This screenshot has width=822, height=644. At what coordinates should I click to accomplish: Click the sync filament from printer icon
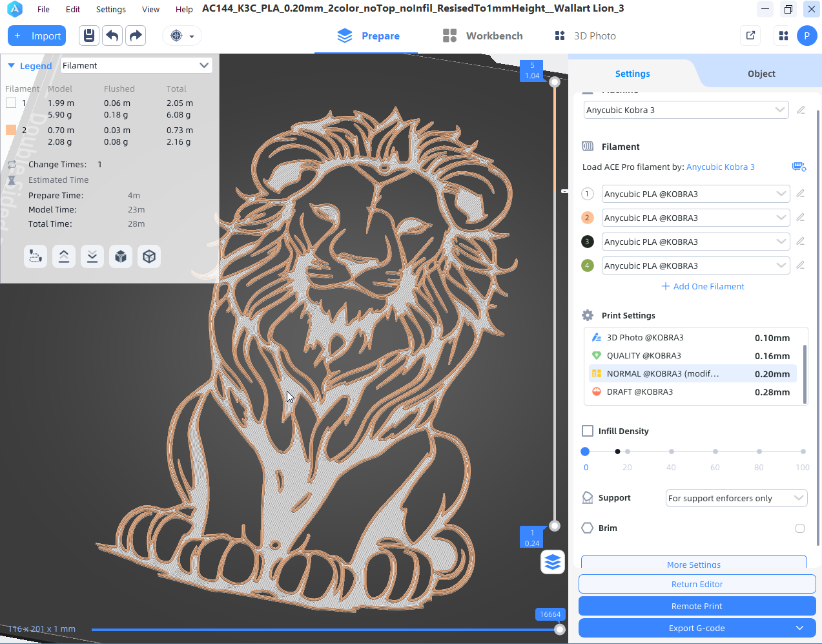point(799,167)
